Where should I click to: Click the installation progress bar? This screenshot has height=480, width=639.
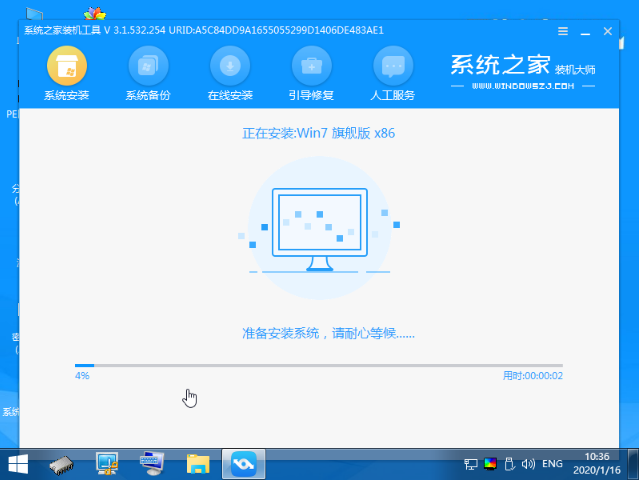tap(318, 366)
